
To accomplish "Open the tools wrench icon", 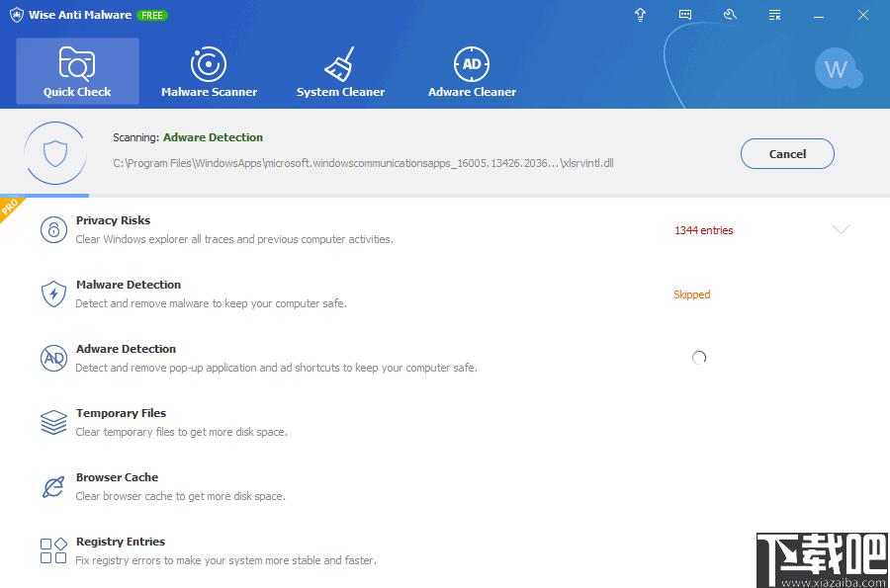I will [x=730, y=15].
